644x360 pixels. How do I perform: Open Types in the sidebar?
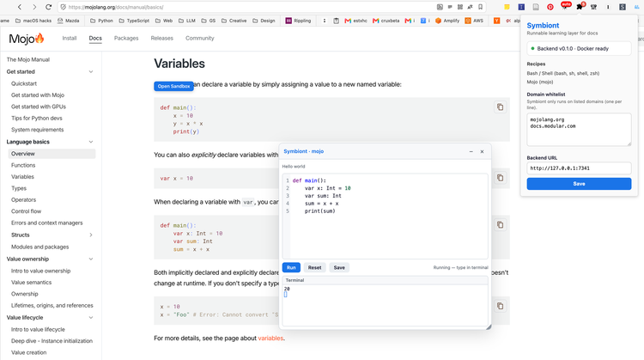19,188
